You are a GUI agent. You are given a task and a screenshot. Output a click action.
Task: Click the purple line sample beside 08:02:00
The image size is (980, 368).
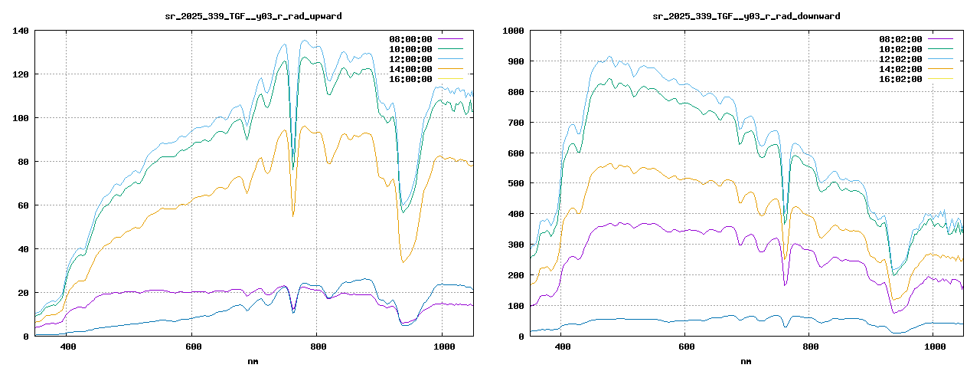940,39
